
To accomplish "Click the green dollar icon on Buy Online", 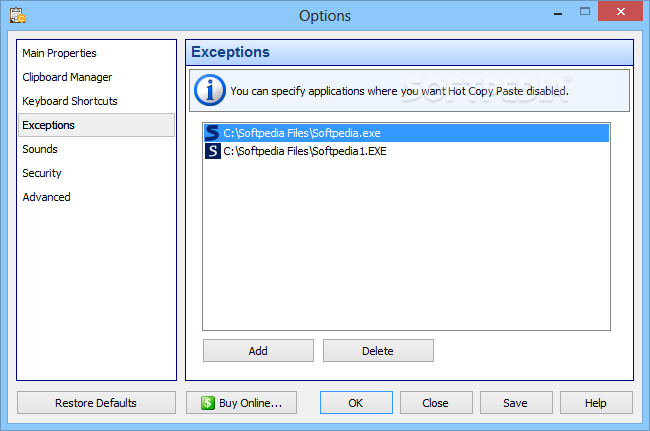I will 208,403.
